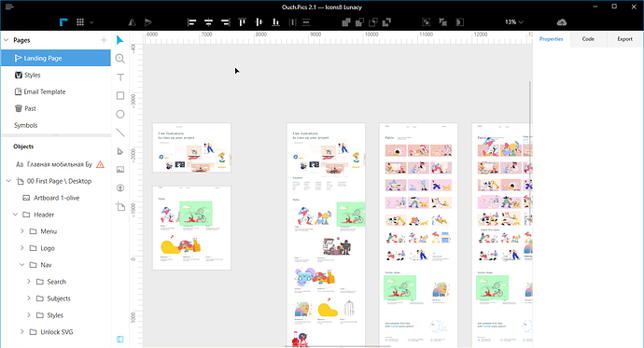Collapse the Nav folder
644x348 pixels.
pyautogui.click(x=21, y=265)
